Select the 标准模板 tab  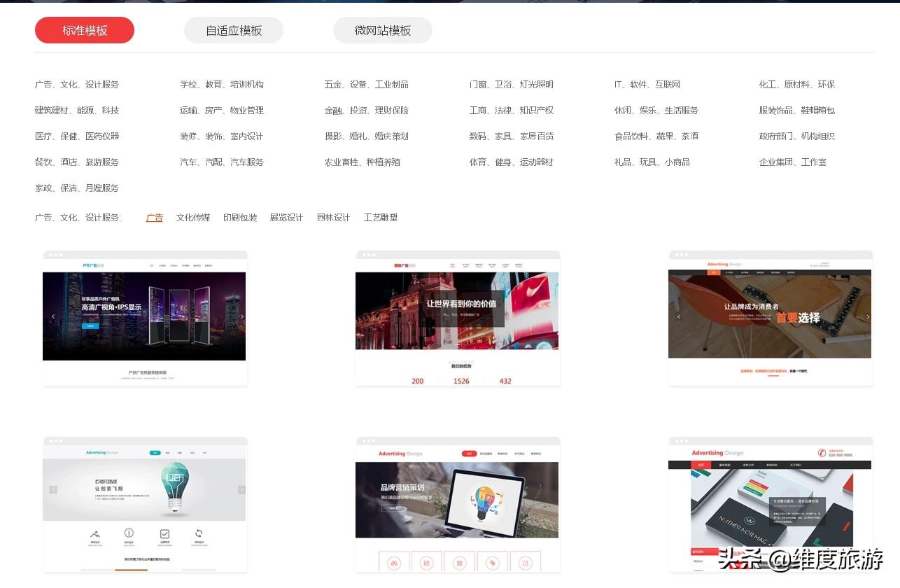point(85,31)
